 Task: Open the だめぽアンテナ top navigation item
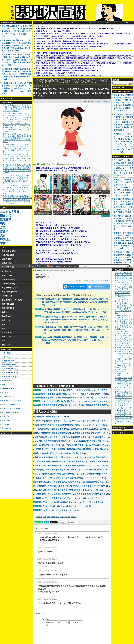tap(75, 23)
